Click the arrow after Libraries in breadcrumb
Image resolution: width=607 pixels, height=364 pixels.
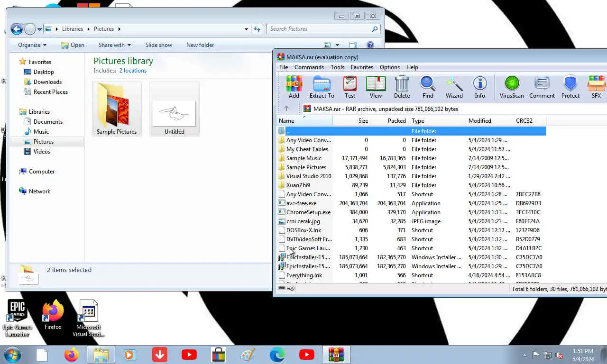[88, 29]
